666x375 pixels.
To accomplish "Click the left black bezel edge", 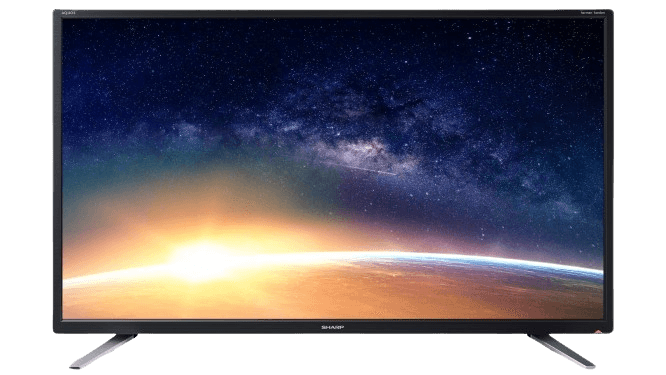I will (x=58, y=170).
